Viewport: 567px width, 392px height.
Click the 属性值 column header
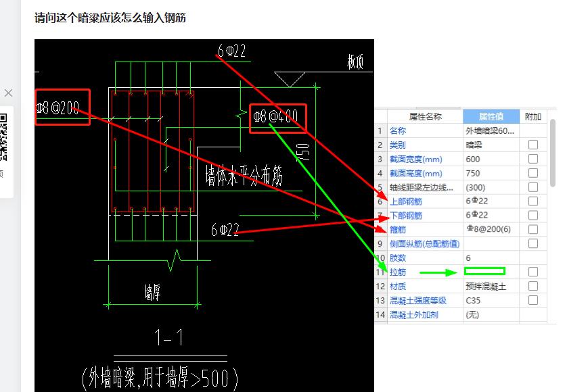click(491, 117)
